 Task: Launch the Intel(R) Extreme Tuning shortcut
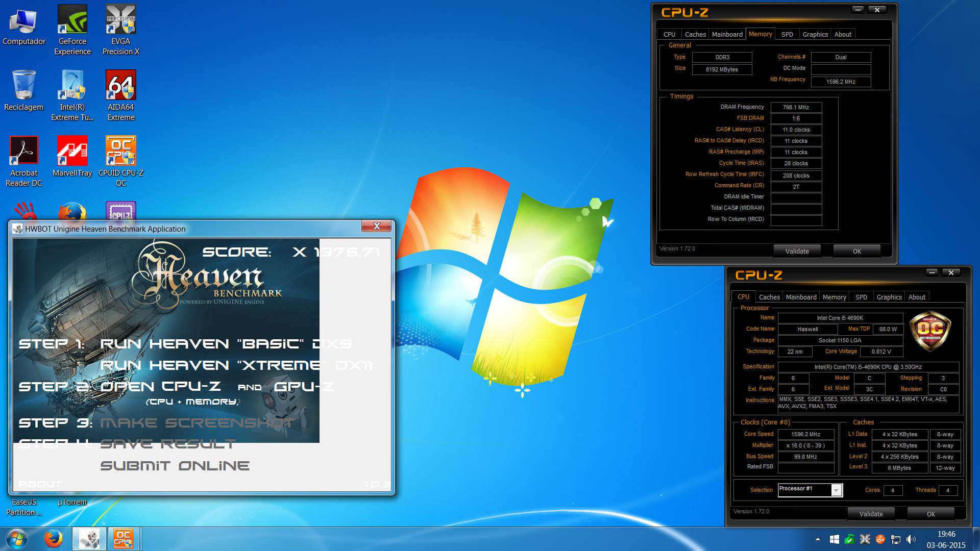(x=72, y=96)
